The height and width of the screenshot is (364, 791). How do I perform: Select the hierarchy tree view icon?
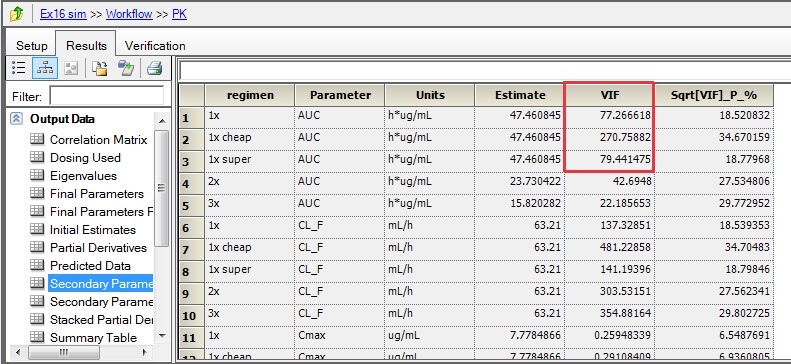45,68
